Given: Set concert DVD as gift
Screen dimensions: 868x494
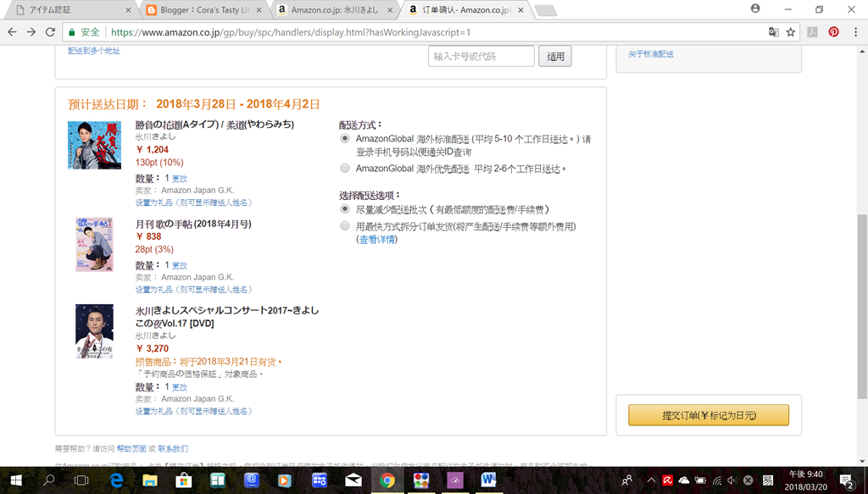Looking at the screenshot, I should click(x=194, y=411).
